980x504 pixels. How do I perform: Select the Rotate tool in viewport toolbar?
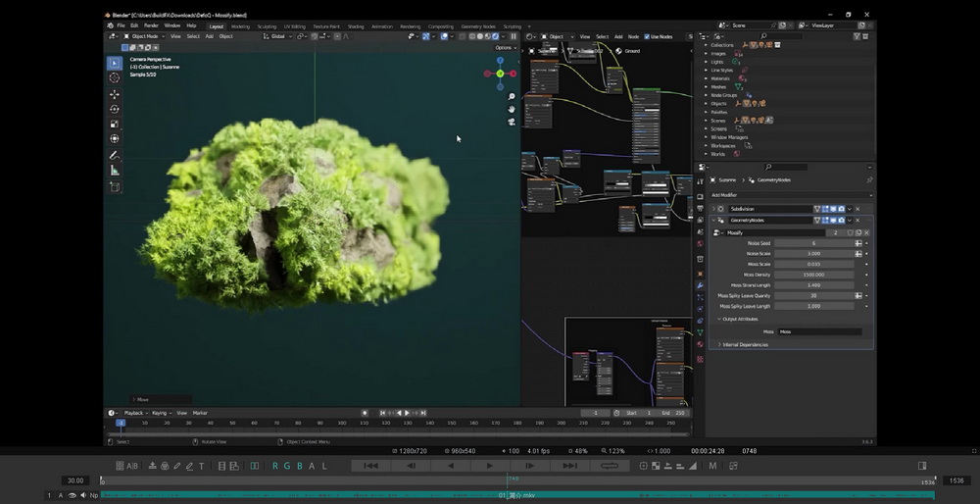click(115, 110)
